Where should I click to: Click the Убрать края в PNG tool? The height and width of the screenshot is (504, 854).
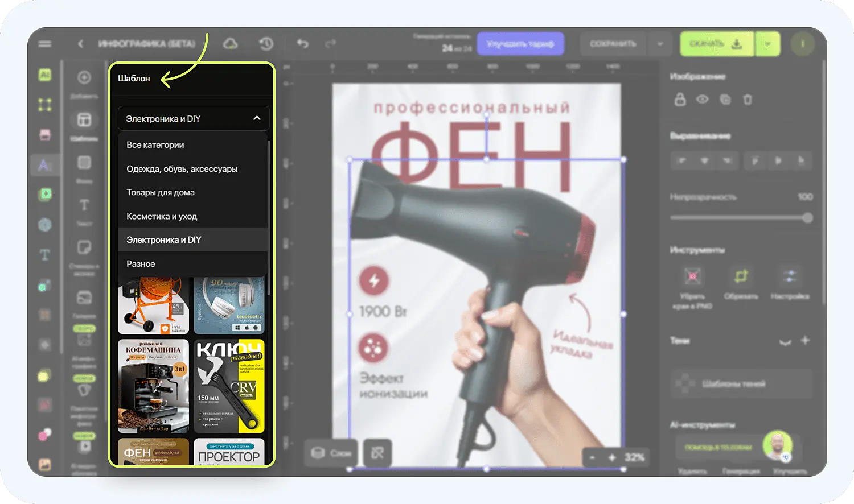(x=692, y=288)
